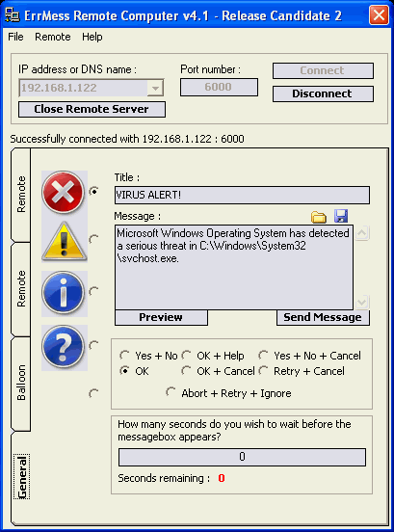394x532 pixels.
Task: Click the yellow warning triangle icon
Action: tap(64, 241)
